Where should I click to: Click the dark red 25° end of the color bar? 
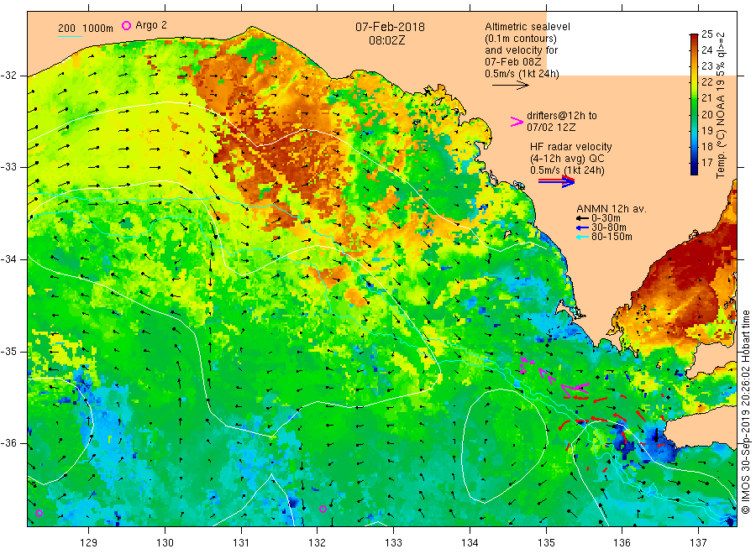[x=695, y=38]
